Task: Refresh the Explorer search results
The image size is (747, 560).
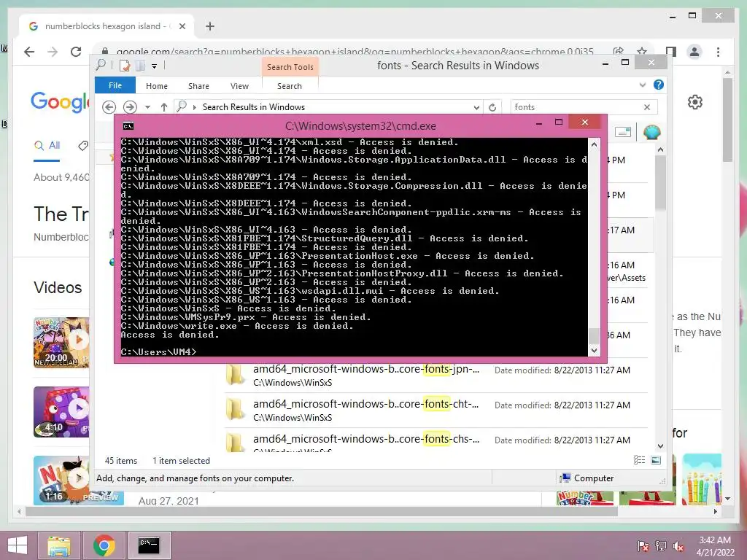Action: click(492, 107)
